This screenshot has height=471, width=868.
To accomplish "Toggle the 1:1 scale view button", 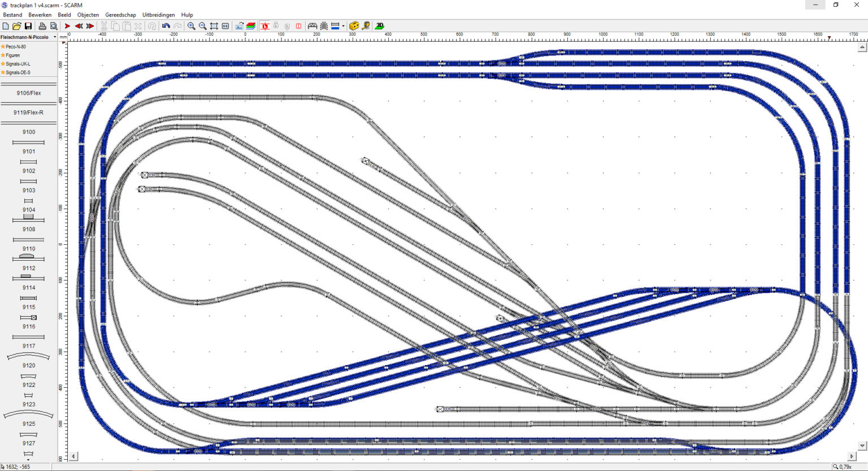I will [x=225, y=26].
